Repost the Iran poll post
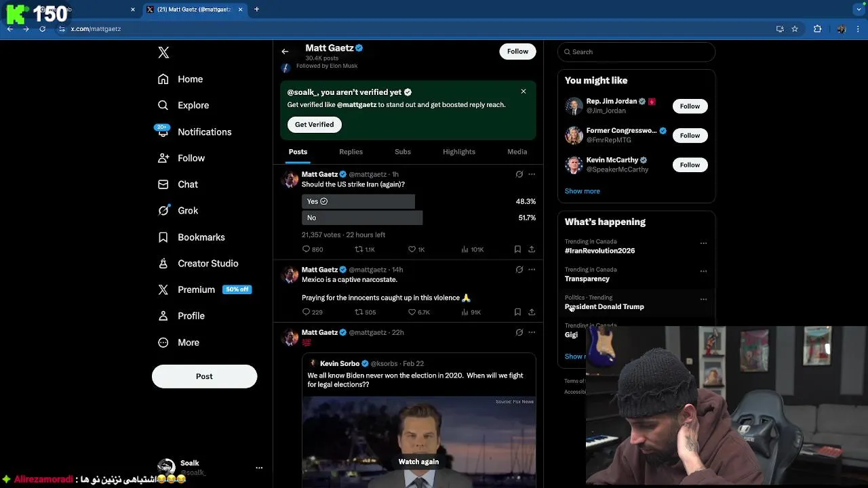 365,249
